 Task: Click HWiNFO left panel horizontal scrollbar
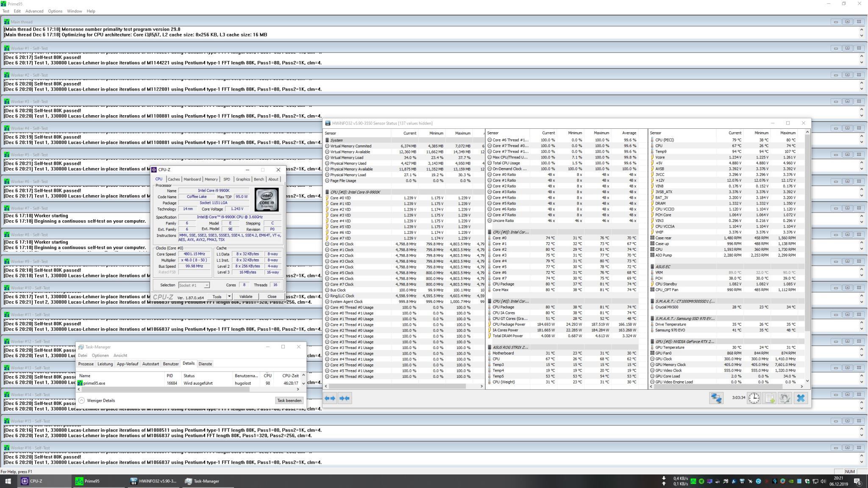pyautogui.click(x=398, y=386)
